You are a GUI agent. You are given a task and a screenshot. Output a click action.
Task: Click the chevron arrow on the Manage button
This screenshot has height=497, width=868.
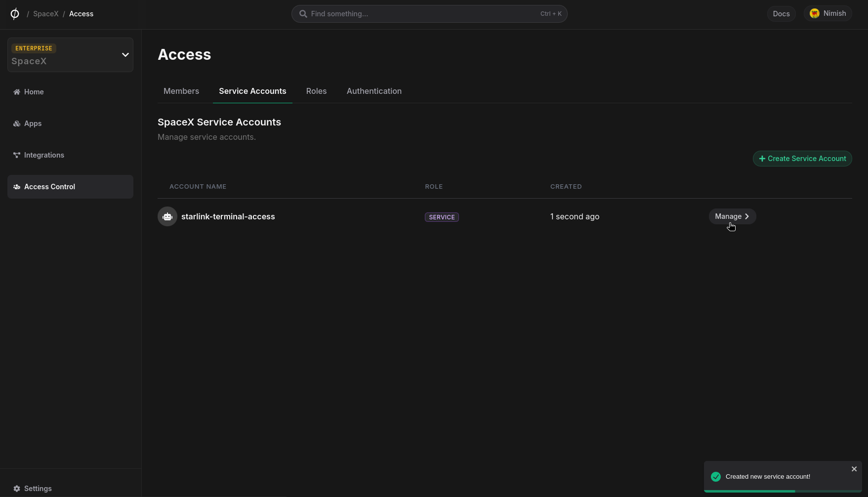747,216
